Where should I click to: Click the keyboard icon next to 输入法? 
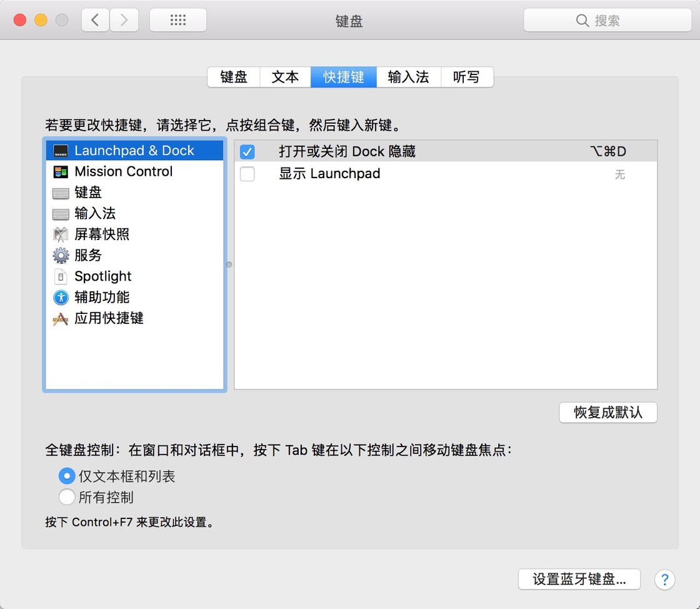pos(61,214)
